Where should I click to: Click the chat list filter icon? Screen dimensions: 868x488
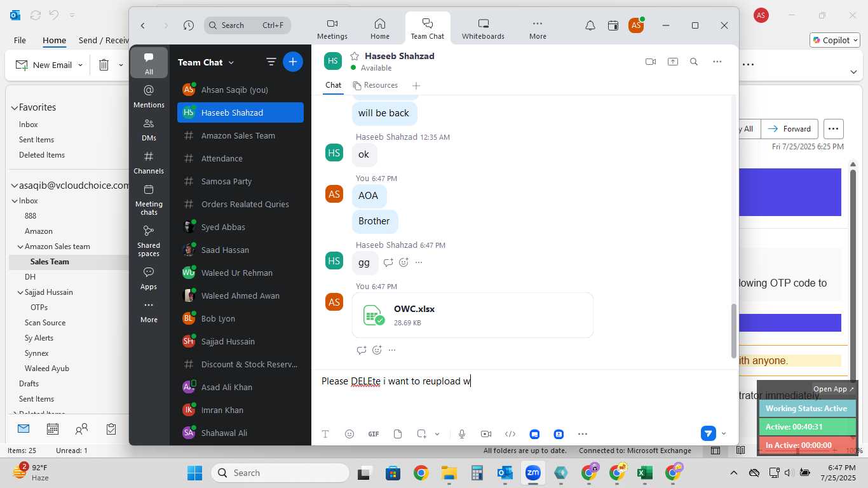pyautogui.click(x=271, y=62)
